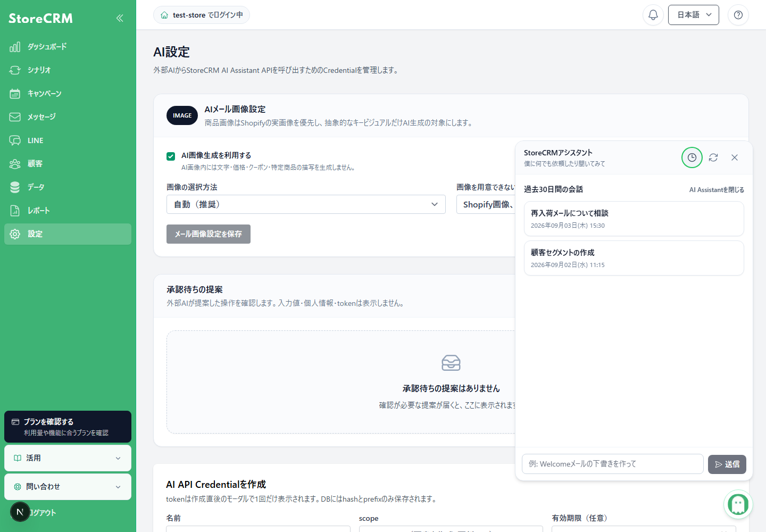Screen dimensions: 766x532
Task: Open the Shopify画像 fallback dropdown
Action: [486, 204]
